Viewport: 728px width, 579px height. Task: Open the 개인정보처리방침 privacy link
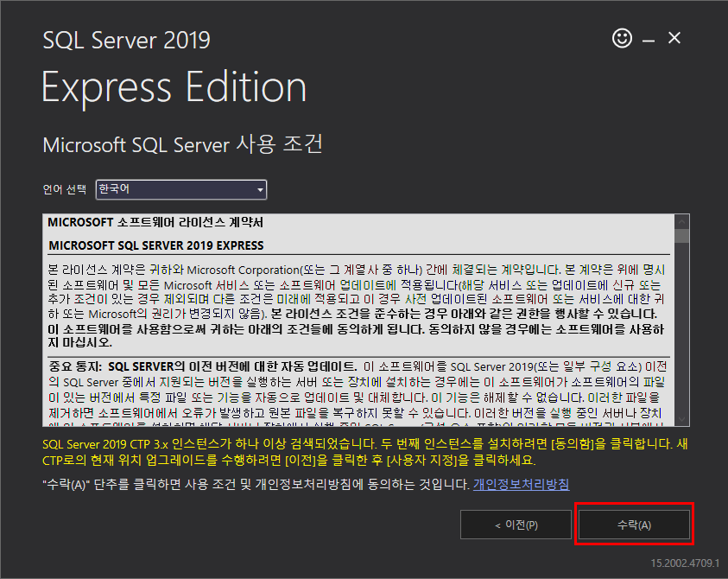tap(521, 484)
